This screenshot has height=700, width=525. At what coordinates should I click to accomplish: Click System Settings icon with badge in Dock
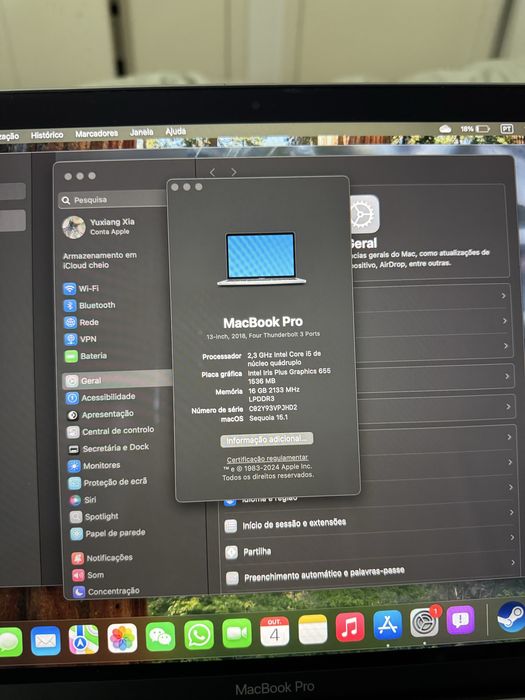pyautogui.click(x=425, y=622)
